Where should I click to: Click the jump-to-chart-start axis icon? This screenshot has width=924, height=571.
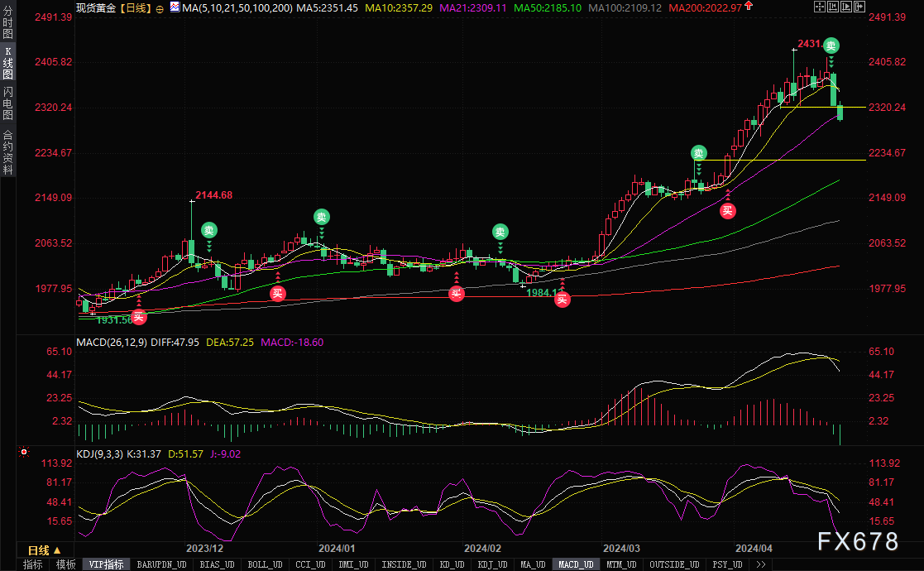click(x=833, y=7)
